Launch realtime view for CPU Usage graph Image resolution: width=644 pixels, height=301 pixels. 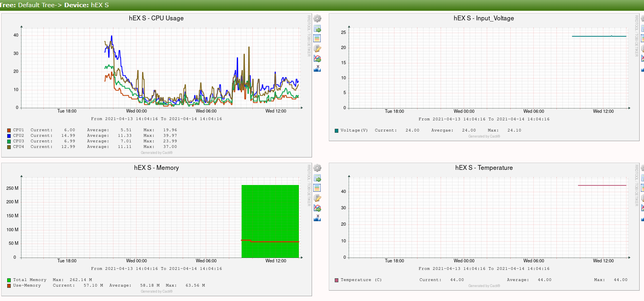pos(317,59)
